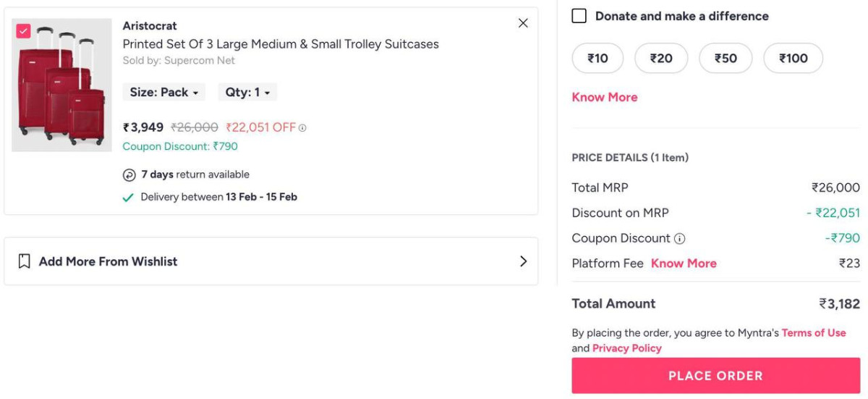Click the 7 days return icon
The image size is (868, 399).
[129, 175]
